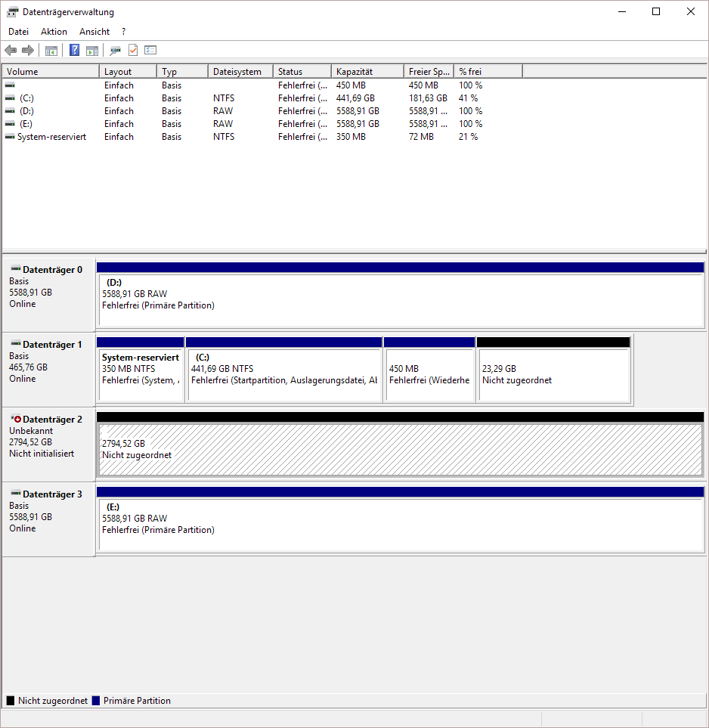This screenshot has height=728, width=709.
Task: Select the (E:) 5588,91 GB RAW partition block
Action: click(401, 525)
